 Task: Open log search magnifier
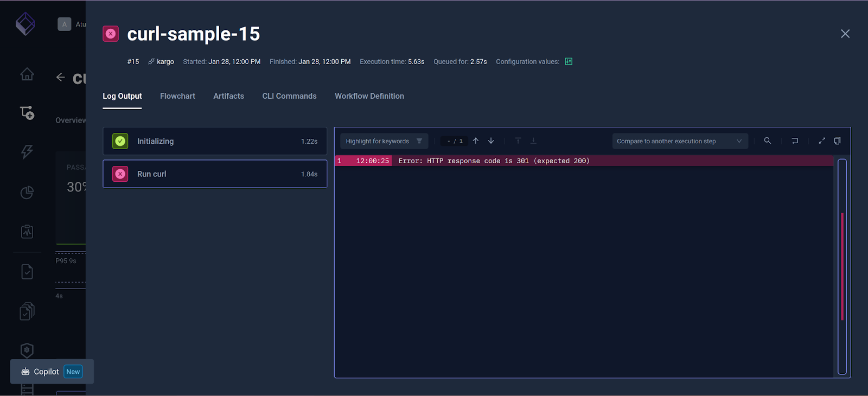tap(768, 141)
